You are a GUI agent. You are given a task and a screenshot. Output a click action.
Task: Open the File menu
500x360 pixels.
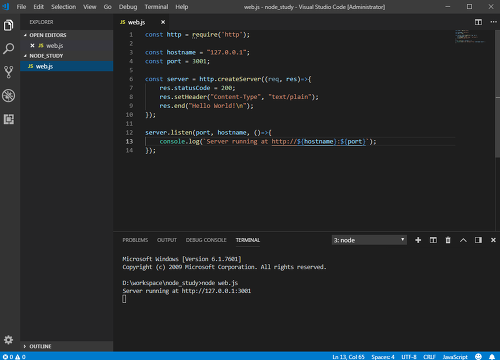[21, 7]
